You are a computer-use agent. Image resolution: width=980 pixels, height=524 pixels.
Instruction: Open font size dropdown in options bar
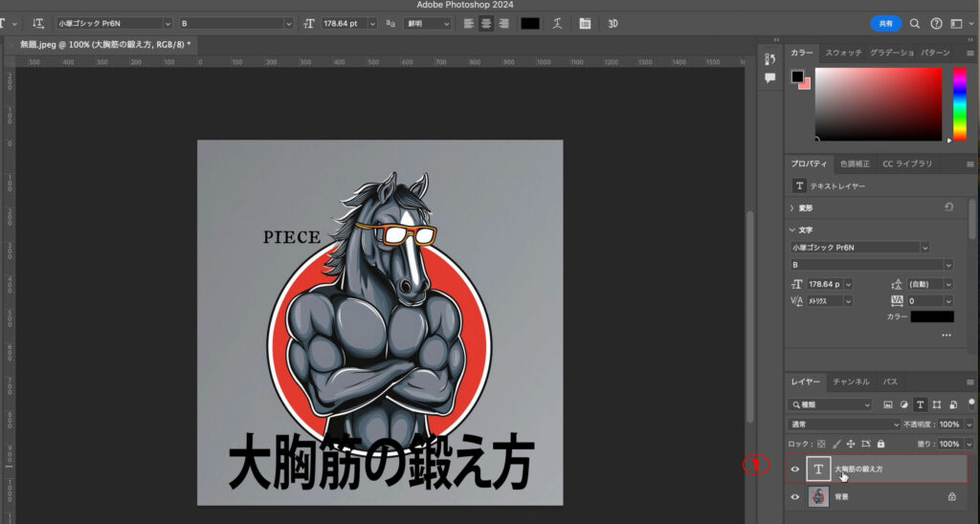(372, 24)
